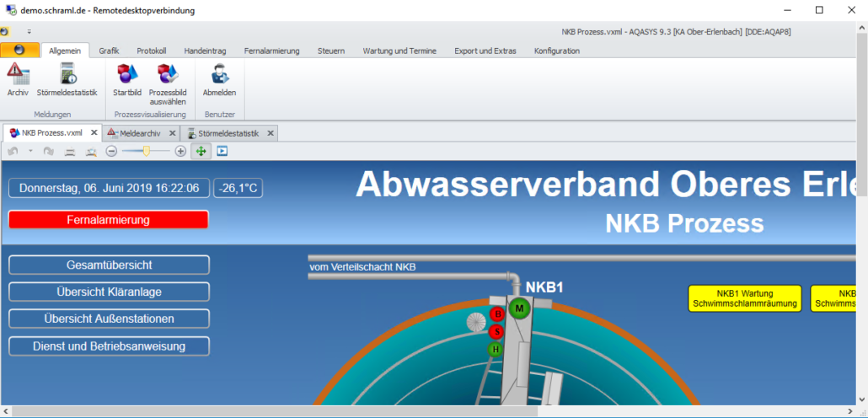This screenshot has width=868, height=418.
Task: Click the undo arrow in the view toolbar
Action: (x=13, y=151)
